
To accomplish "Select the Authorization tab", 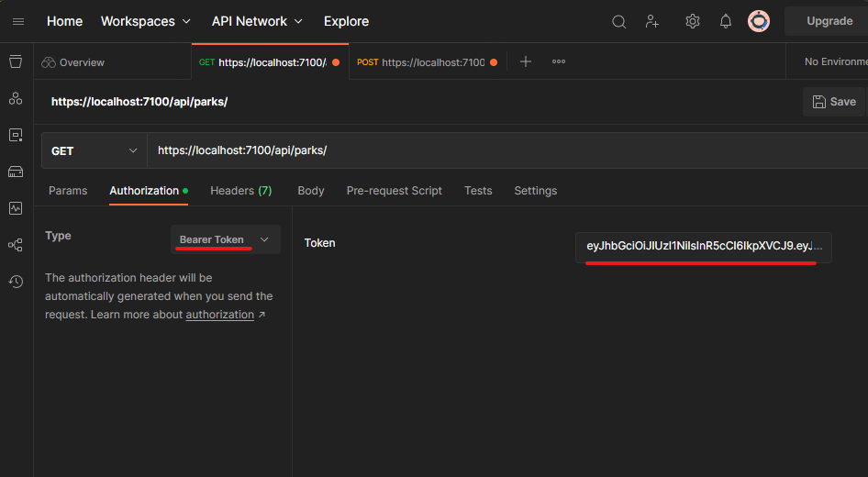I will tap(149, 191).
